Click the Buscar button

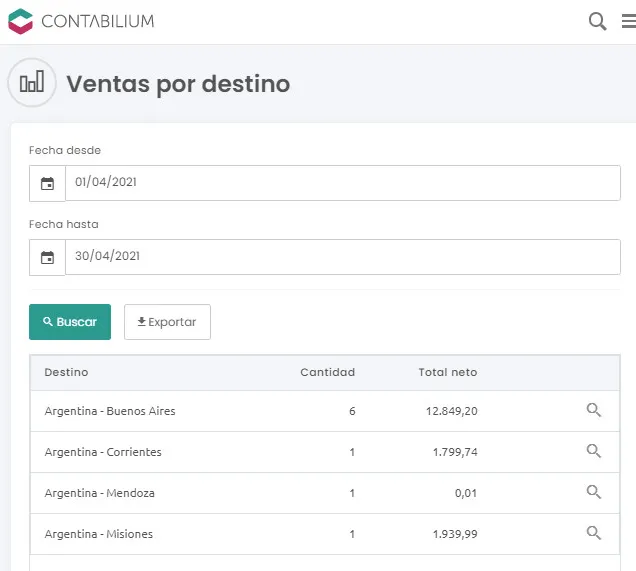pyautogui.click(x=70, y=322)
